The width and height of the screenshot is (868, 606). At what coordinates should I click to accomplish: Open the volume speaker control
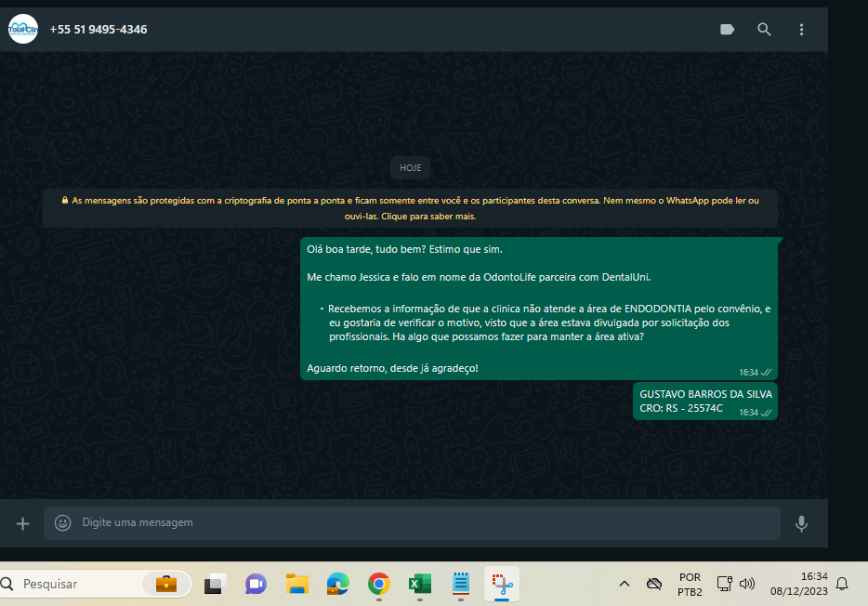[747, 584]
